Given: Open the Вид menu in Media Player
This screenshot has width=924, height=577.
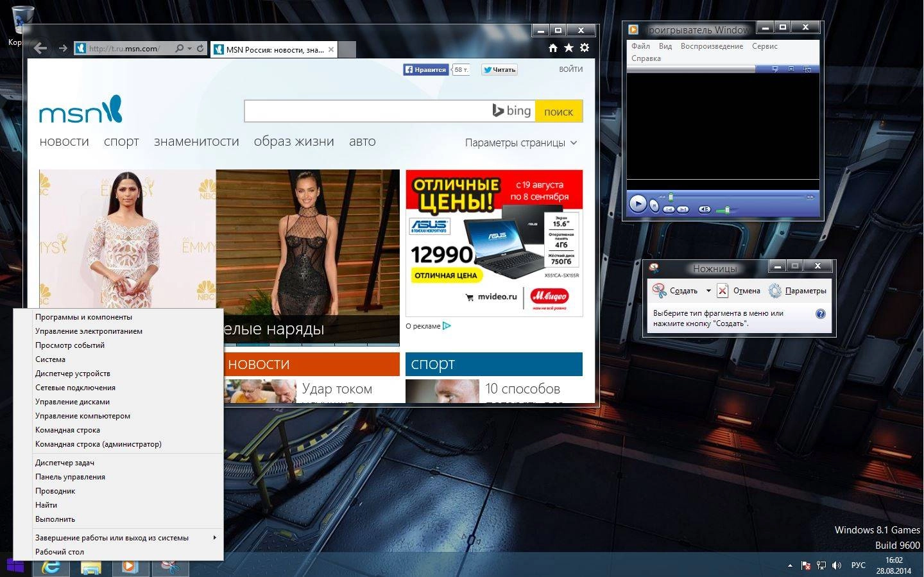Looking at the screenshot, I should [x=665, y=46].
